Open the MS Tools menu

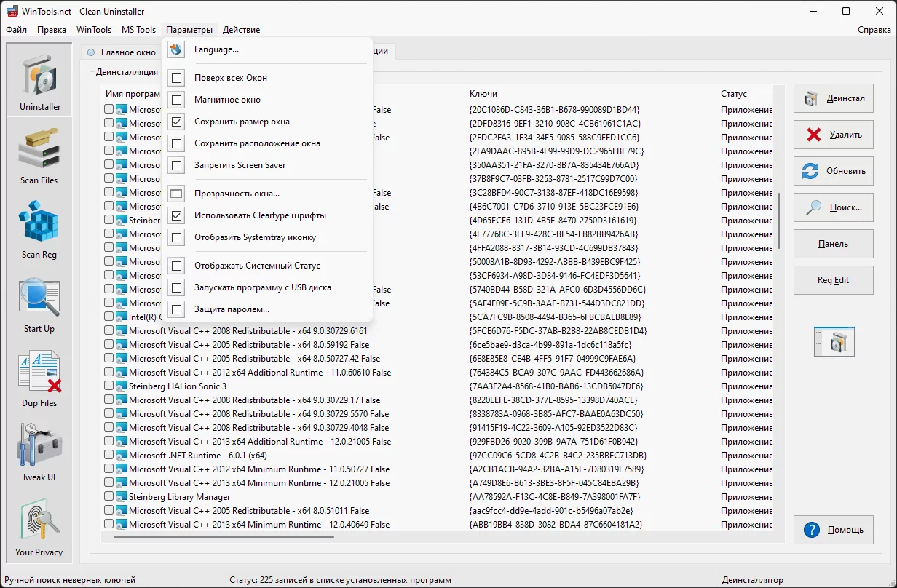click(x=139, y=30)
